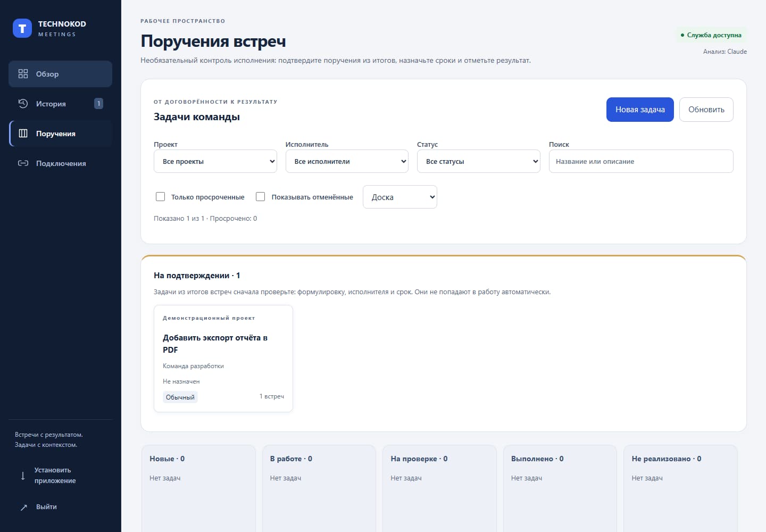The width and height of the screenshot is (766, 532).
Task: Navigate to Подключения
Action: tap(61, 163)
